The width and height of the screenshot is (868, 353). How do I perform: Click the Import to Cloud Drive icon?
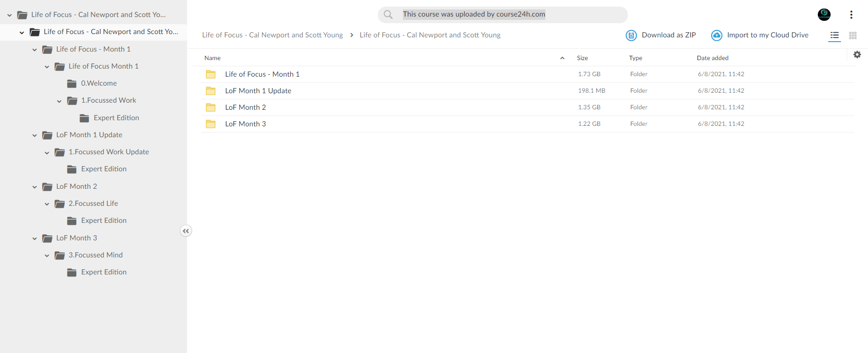tap(717, 35)
